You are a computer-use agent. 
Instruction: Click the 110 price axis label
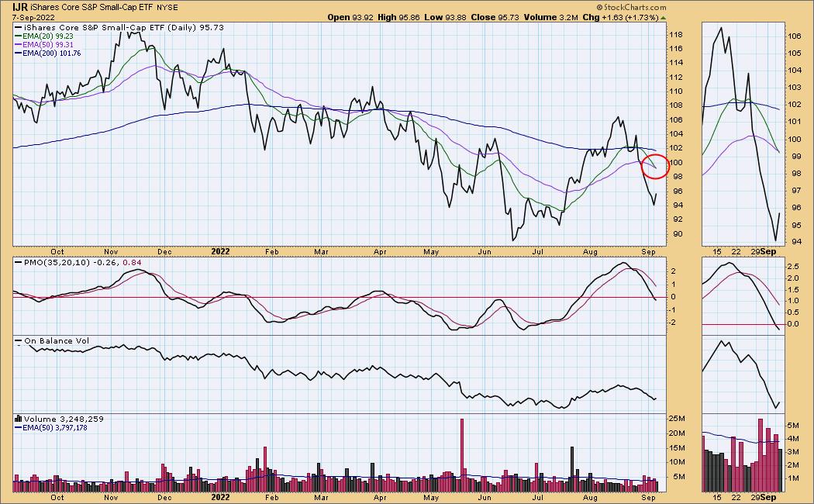pos(675,91)
